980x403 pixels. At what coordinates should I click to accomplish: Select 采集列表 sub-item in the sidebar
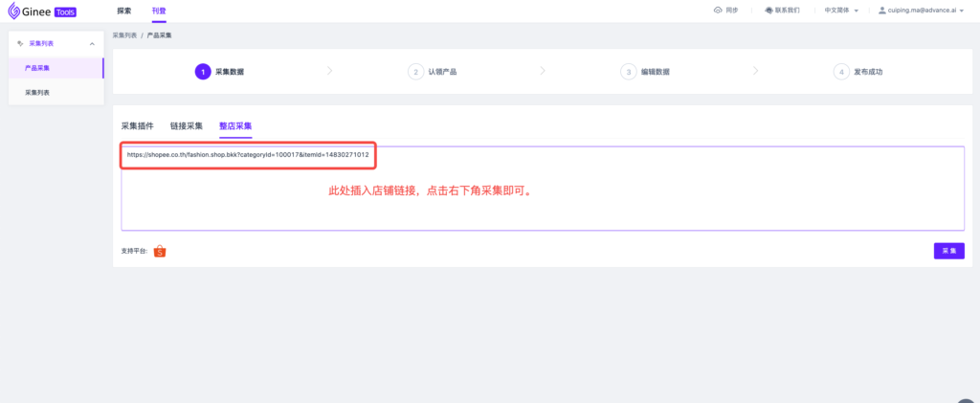[37, 92]
